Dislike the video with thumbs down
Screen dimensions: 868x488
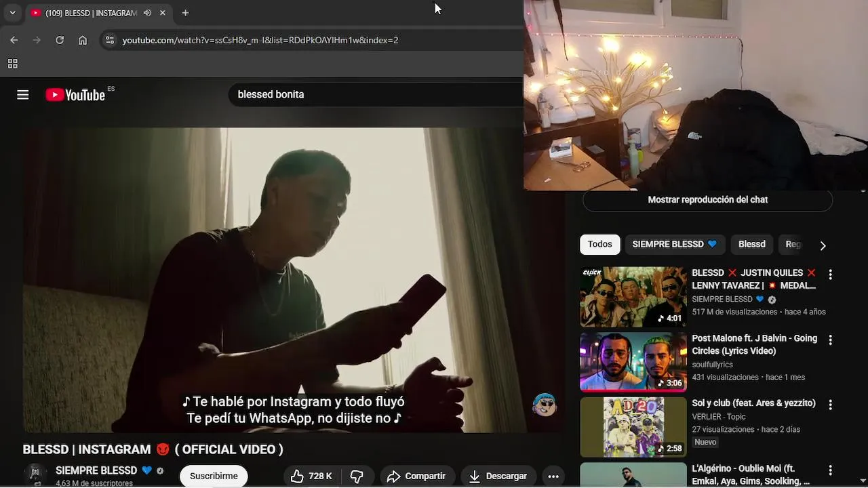tap(357, 476)
